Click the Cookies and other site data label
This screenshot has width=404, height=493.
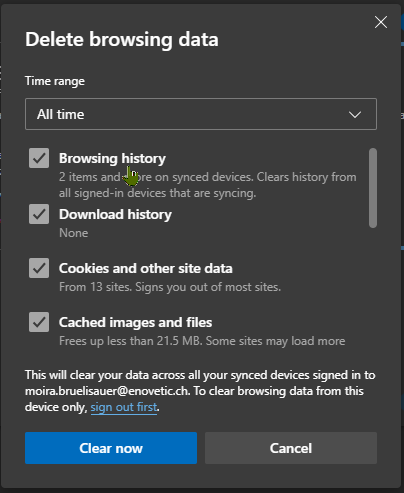coord(146,268)
